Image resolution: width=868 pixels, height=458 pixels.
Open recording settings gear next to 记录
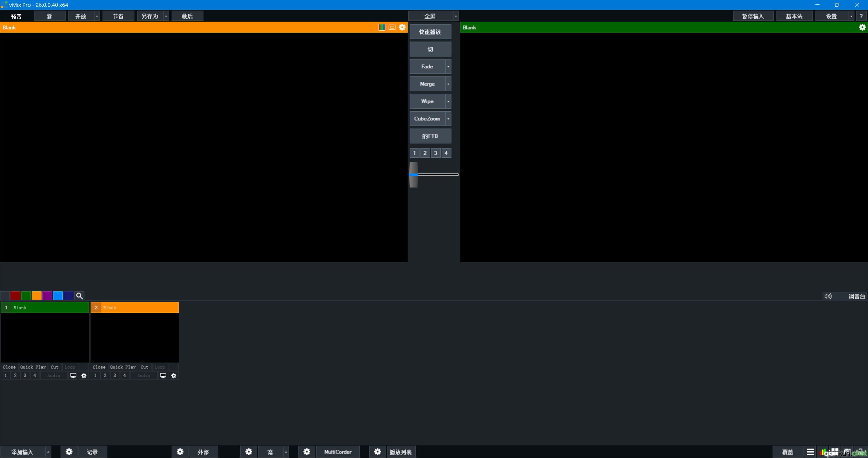69,452
